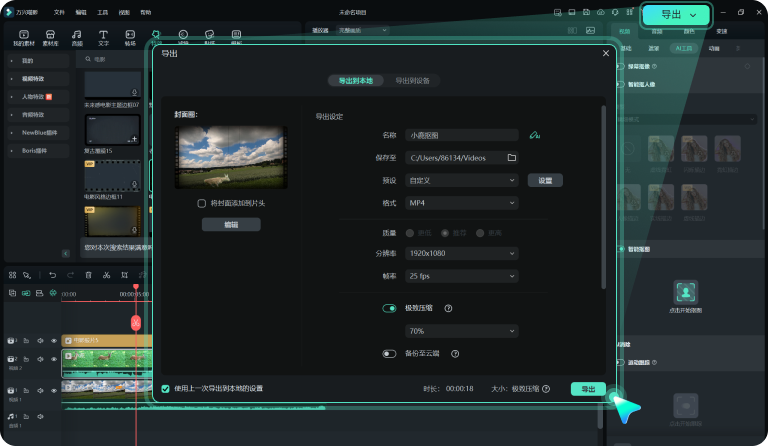768x446 pixels.
Task: Enable 将封面添加到片头 checkbox
Action: click(x=202, y=203)
